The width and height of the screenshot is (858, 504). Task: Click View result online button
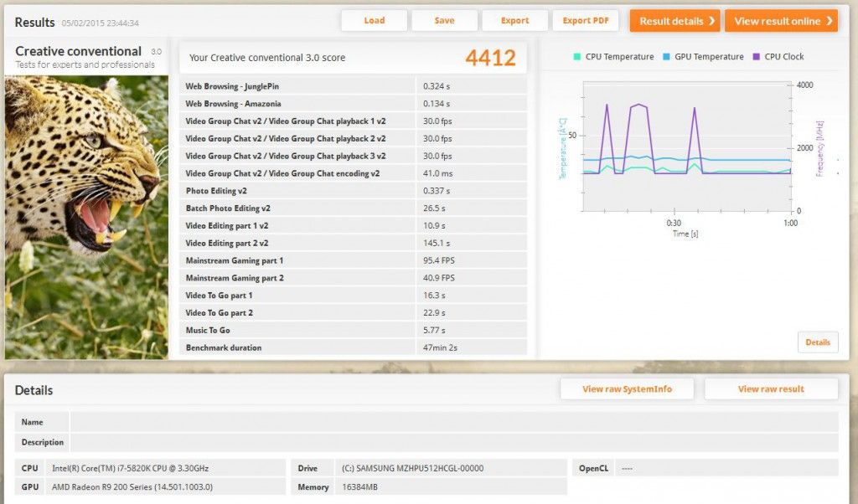(x=782, y=21)
